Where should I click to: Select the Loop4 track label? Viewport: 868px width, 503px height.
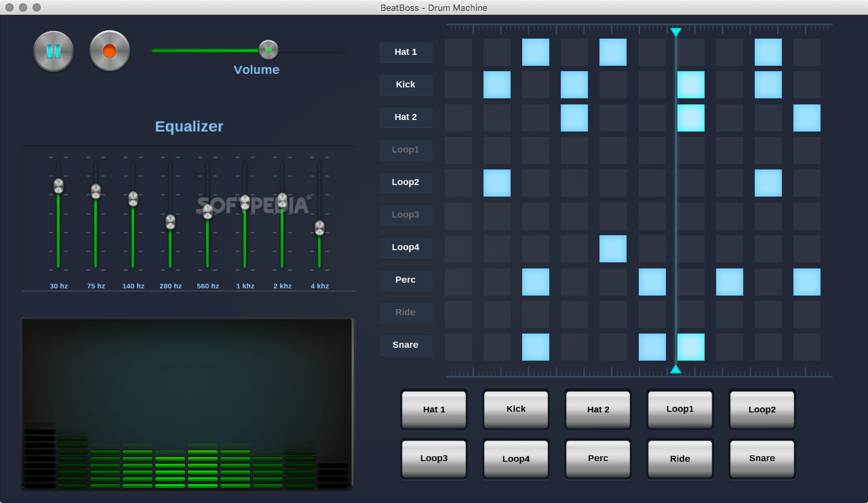[x=406, y=247]
